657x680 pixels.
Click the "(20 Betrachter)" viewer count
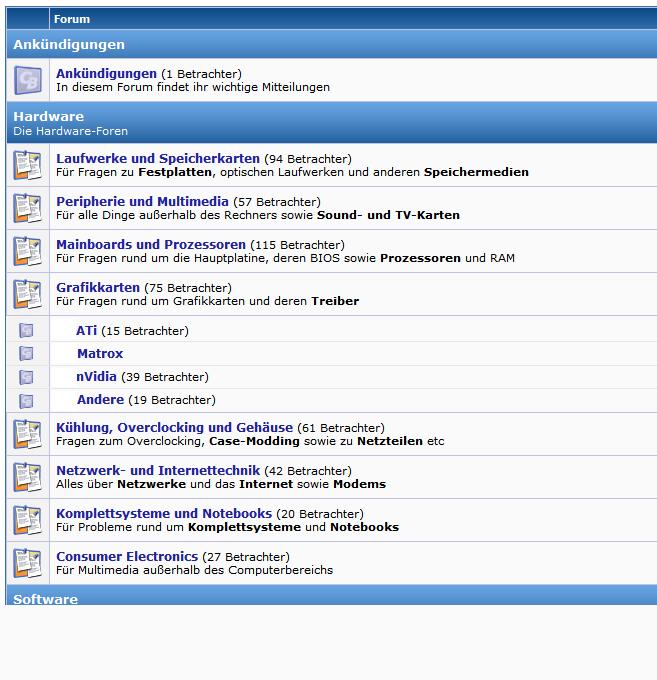pyautogui.click(x=320, y=514)
